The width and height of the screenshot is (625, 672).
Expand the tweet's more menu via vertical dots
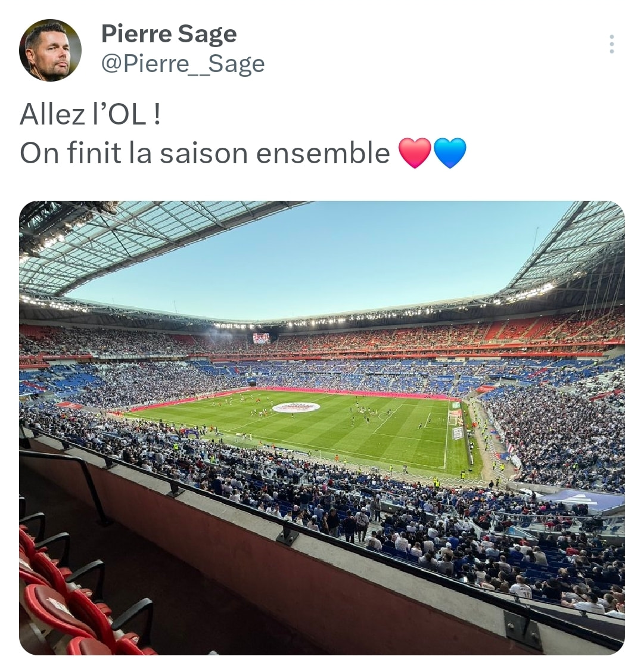point(611,44)
